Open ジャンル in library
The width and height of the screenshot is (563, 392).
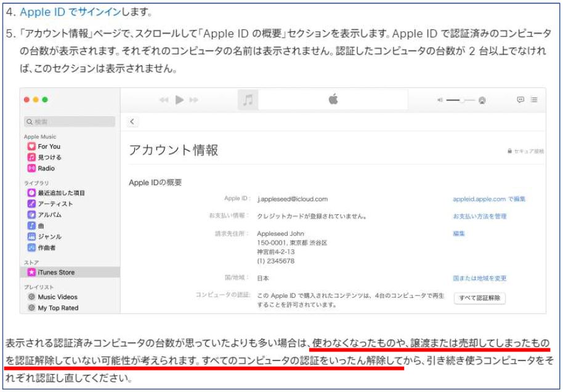(x=49, y=237)
